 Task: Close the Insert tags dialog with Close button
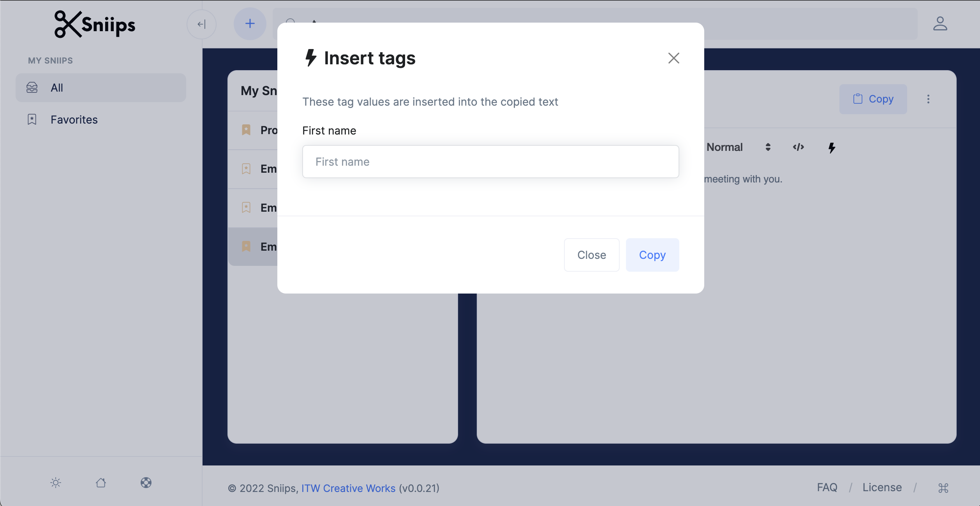click(591, 255)
